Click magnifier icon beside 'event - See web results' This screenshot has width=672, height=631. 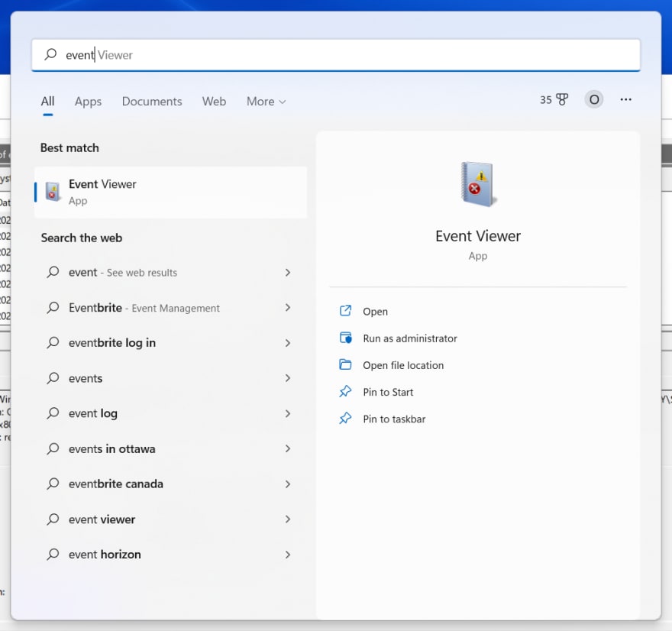pos(53,272)
